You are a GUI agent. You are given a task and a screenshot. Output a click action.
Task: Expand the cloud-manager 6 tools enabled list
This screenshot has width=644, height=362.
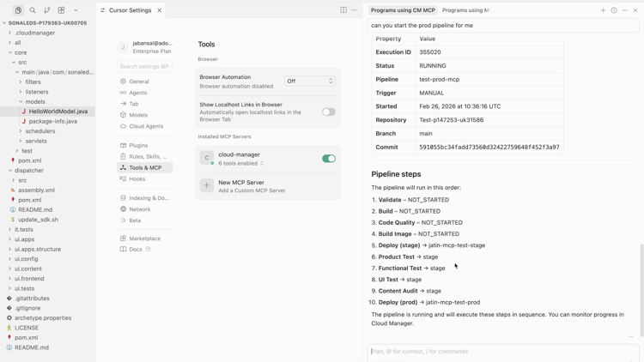[240, 163]
